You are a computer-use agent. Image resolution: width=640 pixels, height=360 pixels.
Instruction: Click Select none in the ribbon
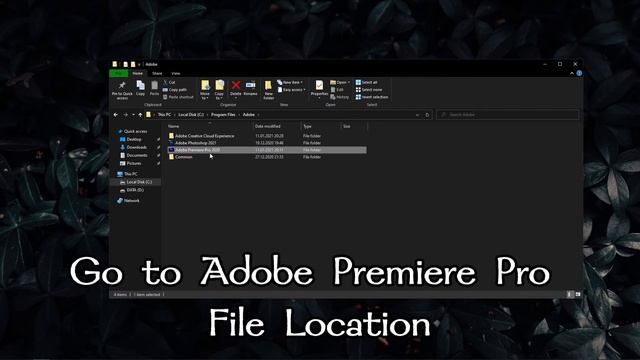pyautogui.click(x=369, y=90)
